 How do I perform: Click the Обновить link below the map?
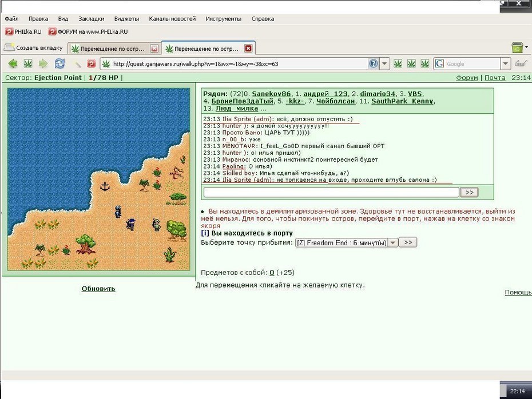tap(98, 289)
